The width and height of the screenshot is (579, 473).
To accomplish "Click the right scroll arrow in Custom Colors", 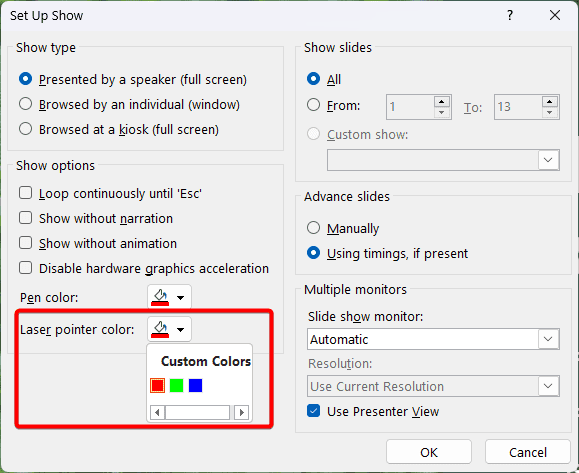I will pos(241,412).
